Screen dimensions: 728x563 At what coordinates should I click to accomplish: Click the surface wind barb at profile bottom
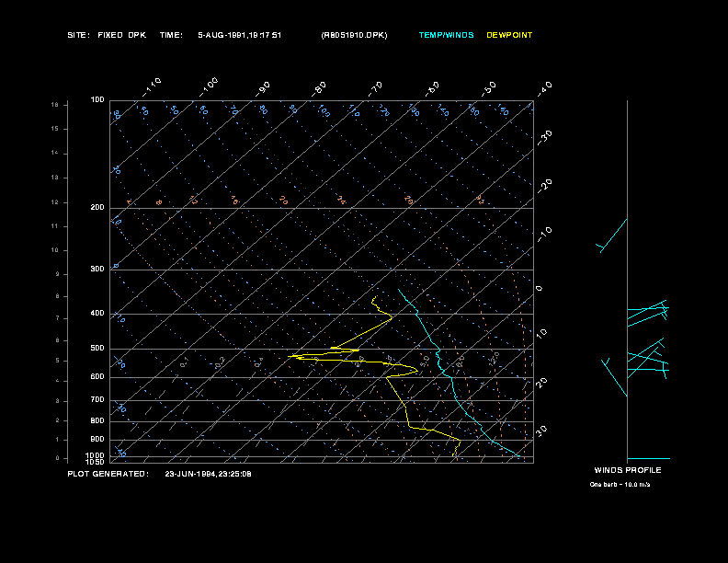pyautogui.click(x=649, y=458)
